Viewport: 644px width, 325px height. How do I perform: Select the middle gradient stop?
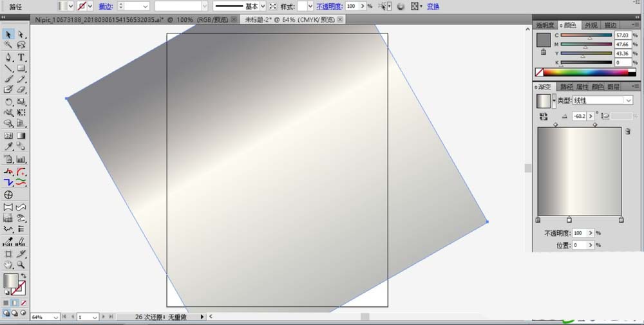[569, 220]
